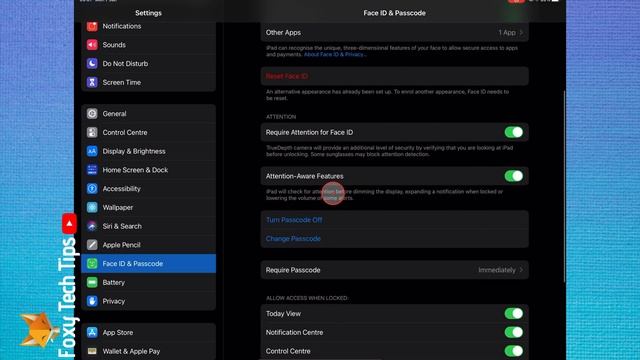Tap the Turn Passcode Off link

point(294,220)
